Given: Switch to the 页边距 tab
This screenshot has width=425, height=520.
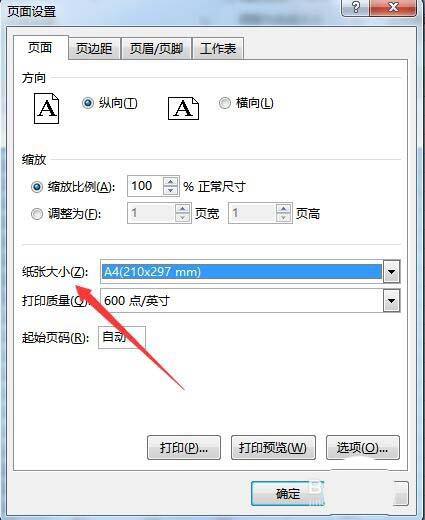Looking at the screenshot, I should pos(94,49).
